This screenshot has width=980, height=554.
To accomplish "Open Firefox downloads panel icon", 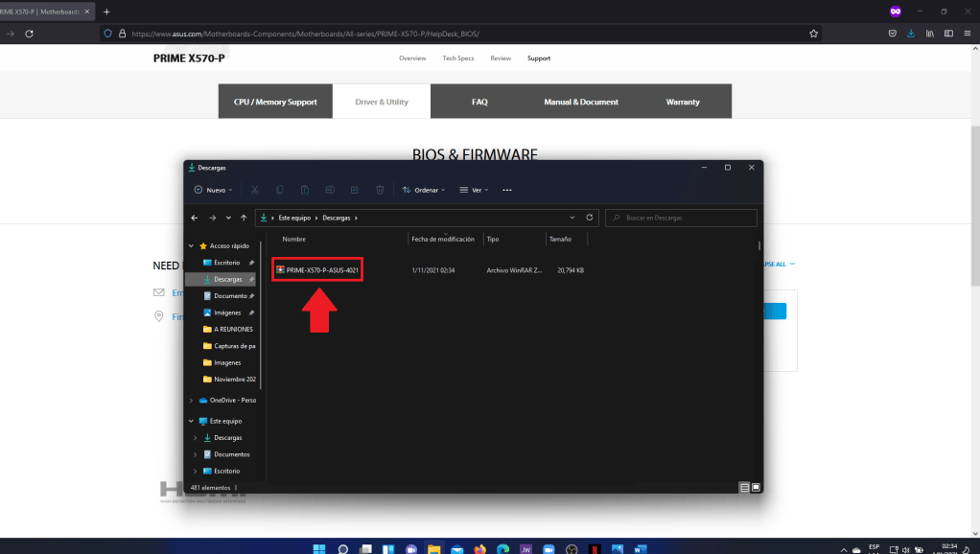I will 910,33.
